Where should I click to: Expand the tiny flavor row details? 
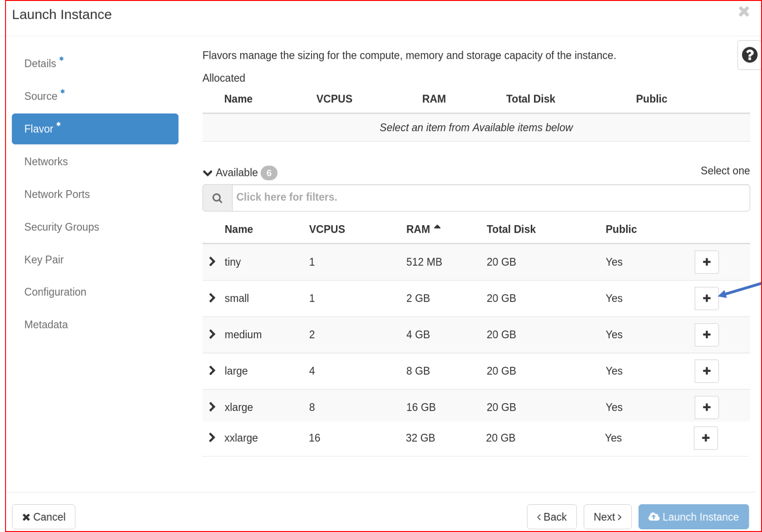(x=212, y=262)
